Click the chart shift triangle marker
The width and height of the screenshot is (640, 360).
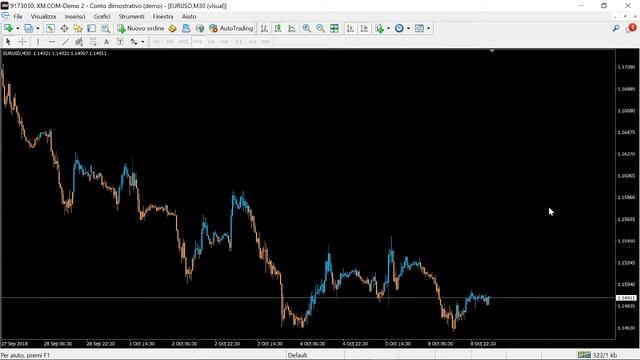click(x=492, y=51)
